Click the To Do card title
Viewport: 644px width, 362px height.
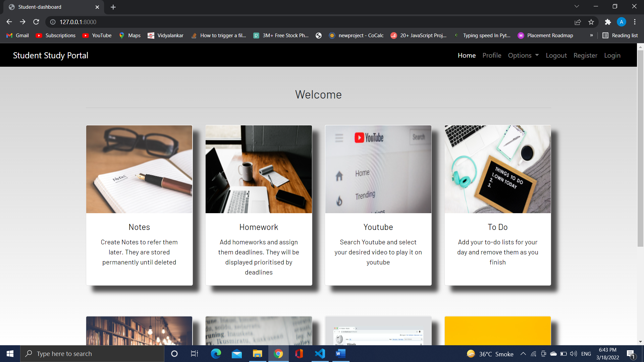point(497,227)
